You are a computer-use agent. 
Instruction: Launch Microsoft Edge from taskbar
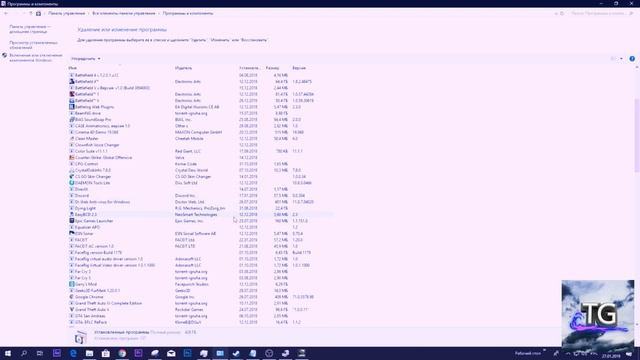click(x=73, y=353)
